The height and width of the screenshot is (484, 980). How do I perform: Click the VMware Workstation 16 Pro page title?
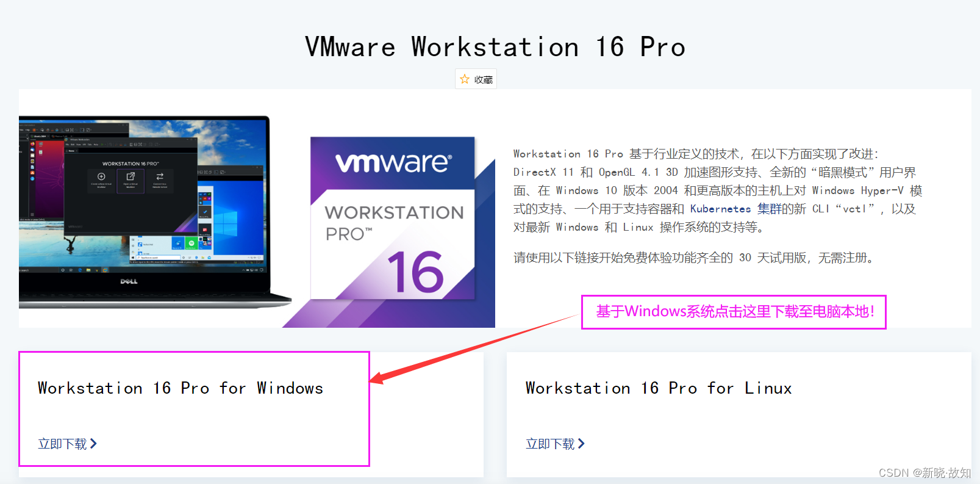pos(495,47)
